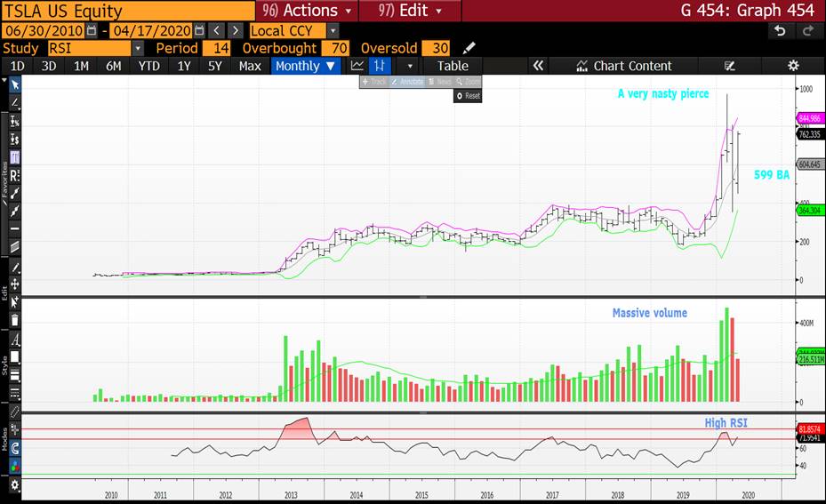Click the Oversold value 30
The image size is (826, 504).
436,49
